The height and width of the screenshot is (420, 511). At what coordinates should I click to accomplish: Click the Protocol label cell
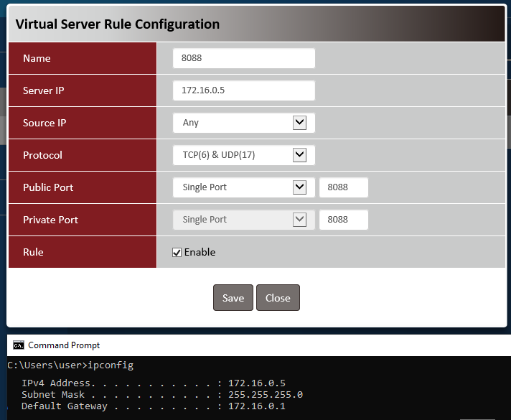click(83, 155)
